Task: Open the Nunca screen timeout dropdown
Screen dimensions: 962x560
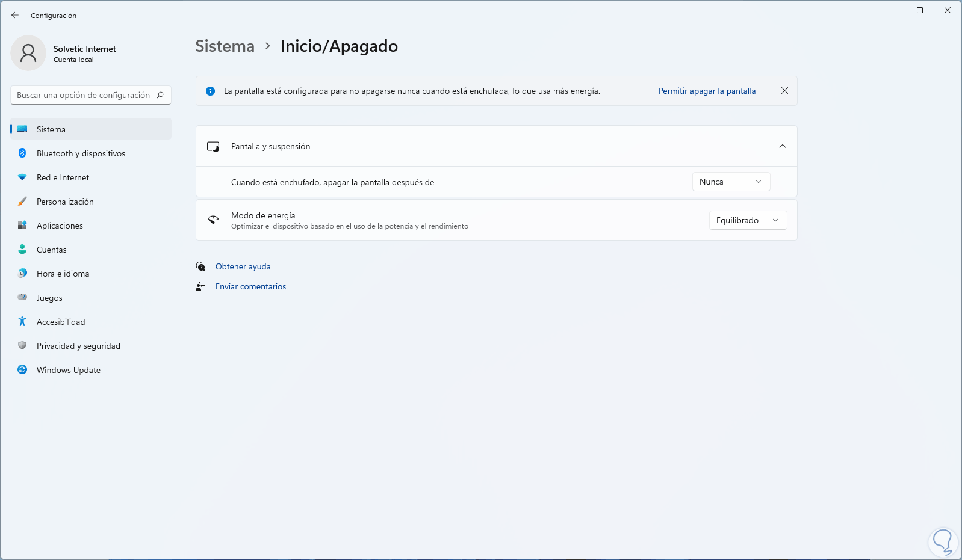Action: (731, 182)
